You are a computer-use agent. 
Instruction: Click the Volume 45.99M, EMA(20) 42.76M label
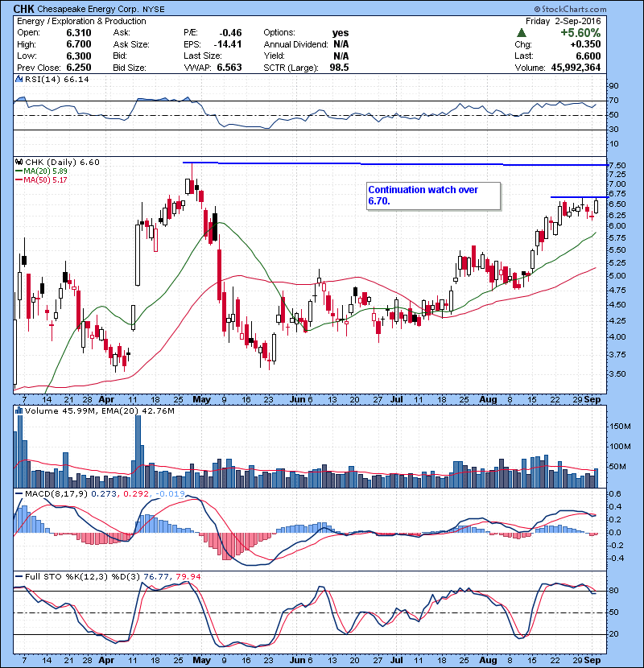coord(100,411)
